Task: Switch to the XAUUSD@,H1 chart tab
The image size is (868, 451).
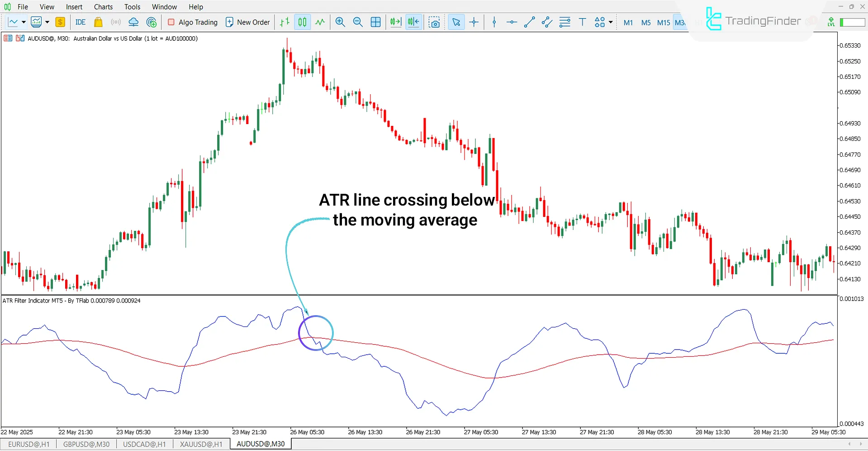Action: point(201,444)
